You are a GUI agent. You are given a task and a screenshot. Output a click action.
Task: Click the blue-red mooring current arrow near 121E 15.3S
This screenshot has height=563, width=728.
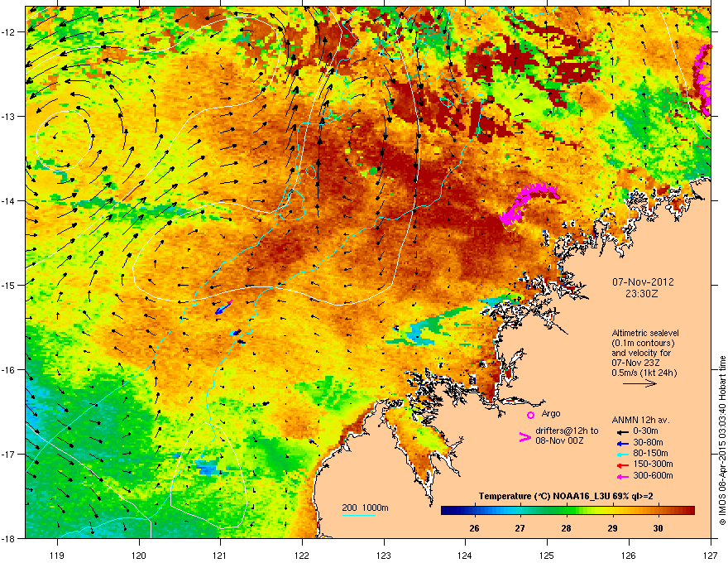(x=224, y=307)
